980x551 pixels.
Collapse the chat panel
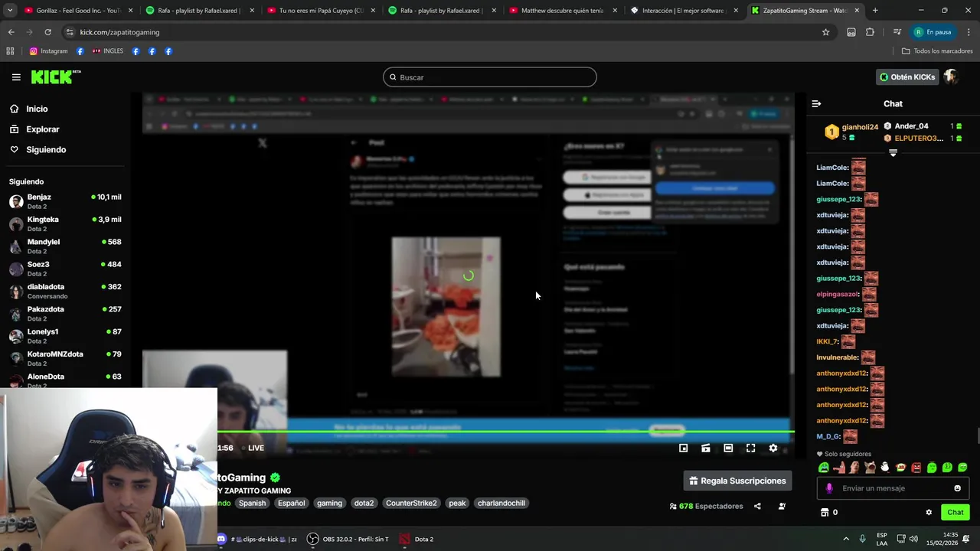tap(816, 103)
